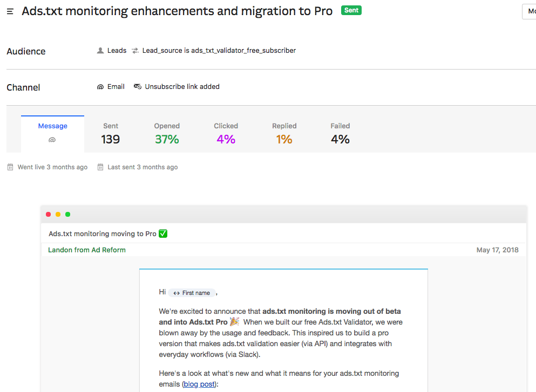Click the green Sent status badge
Viewport: 536px width, 392px height.
pyautogui.click(x=351, y=10)
